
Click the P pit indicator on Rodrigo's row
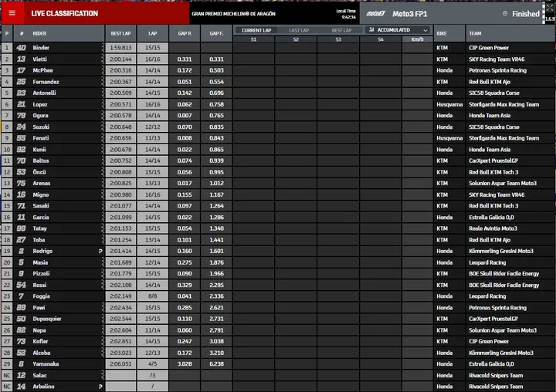click(100, 251)
